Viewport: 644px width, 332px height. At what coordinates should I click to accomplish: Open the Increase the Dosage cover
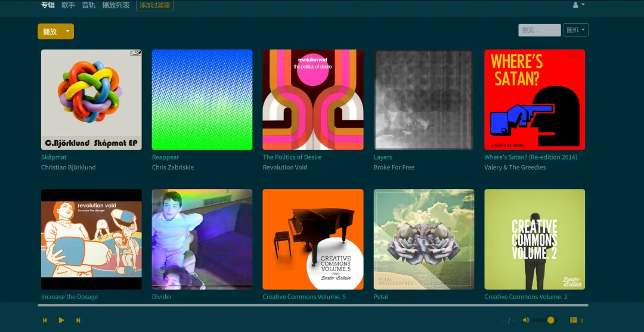click(x=91, y=239)
